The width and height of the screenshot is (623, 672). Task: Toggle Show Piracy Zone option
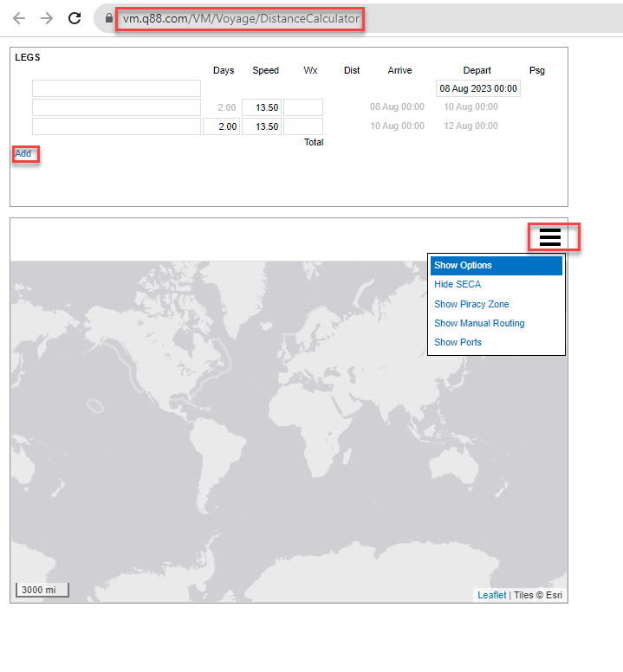point(471,304)
